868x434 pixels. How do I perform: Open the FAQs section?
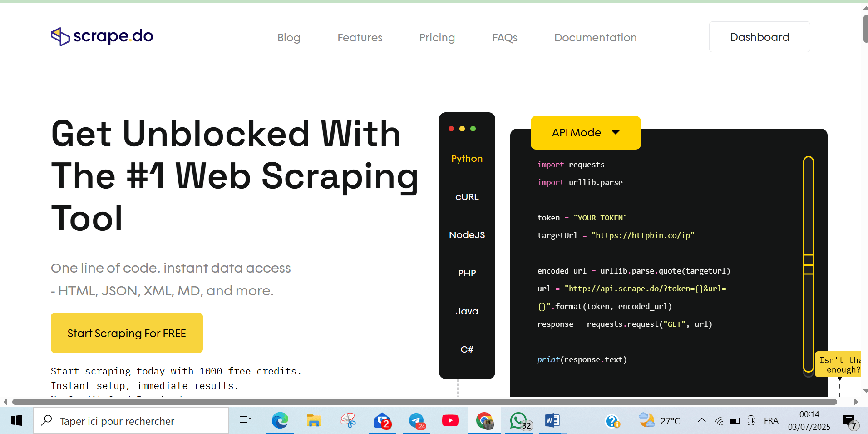pyautogui.click(x=505, y=37)
